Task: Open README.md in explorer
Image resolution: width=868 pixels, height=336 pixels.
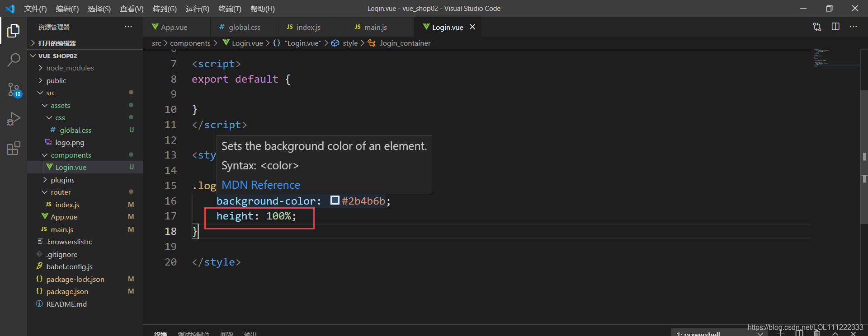Action: (x=85, y=304)
